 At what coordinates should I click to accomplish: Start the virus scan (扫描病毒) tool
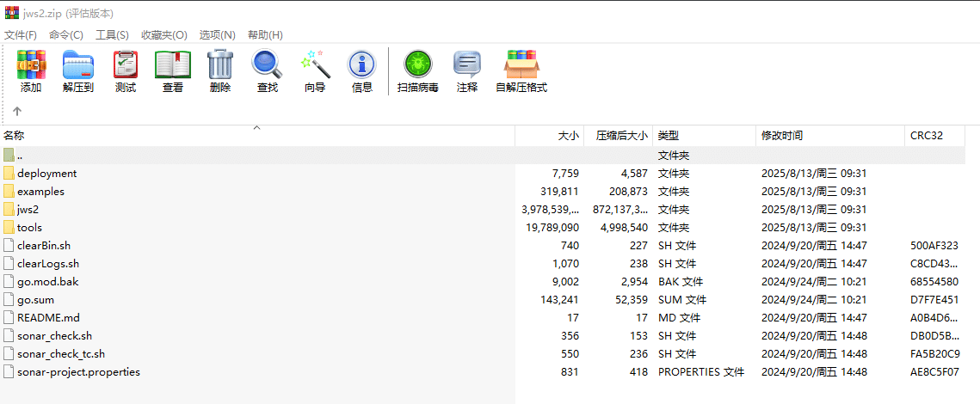[418, 71]
